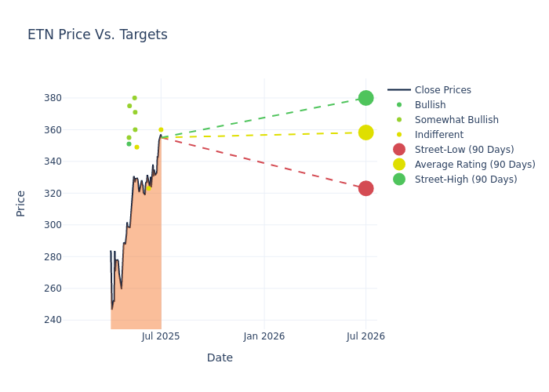The height and width of the screenshot is (392, 549).
Task: Click the large yellow circle icon in the legend
Action: (x=399, y=165)
